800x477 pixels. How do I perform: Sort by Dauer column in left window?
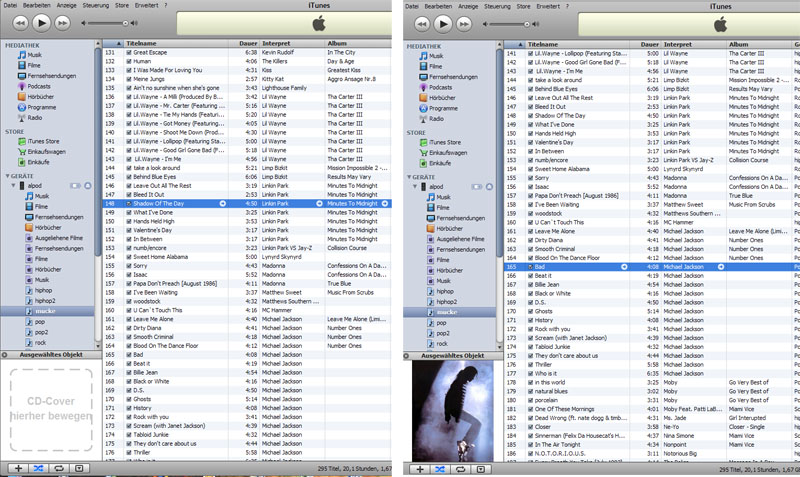click(244, 43)
